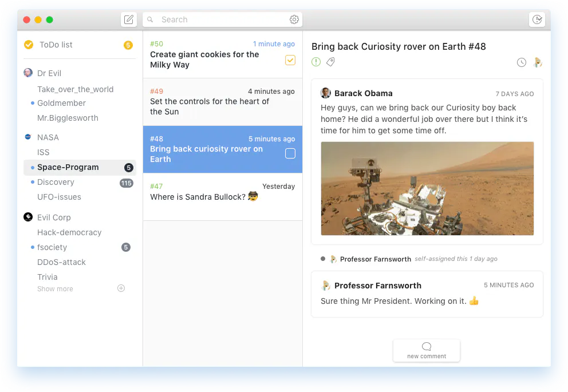Click the Evil Corp logo icon

tap(28, 217)
